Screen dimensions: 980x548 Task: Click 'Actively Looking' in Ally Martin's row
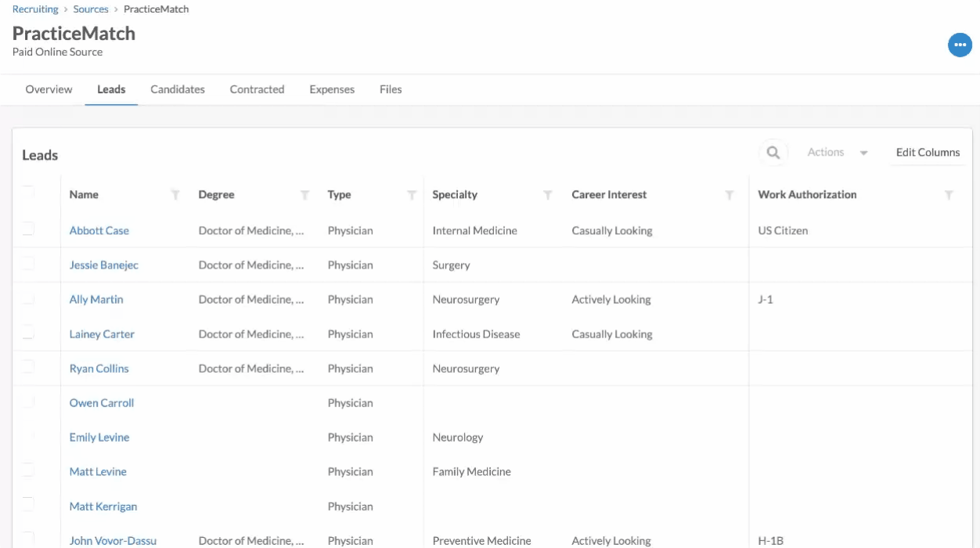pyautogui.click(x=611, y=300)
